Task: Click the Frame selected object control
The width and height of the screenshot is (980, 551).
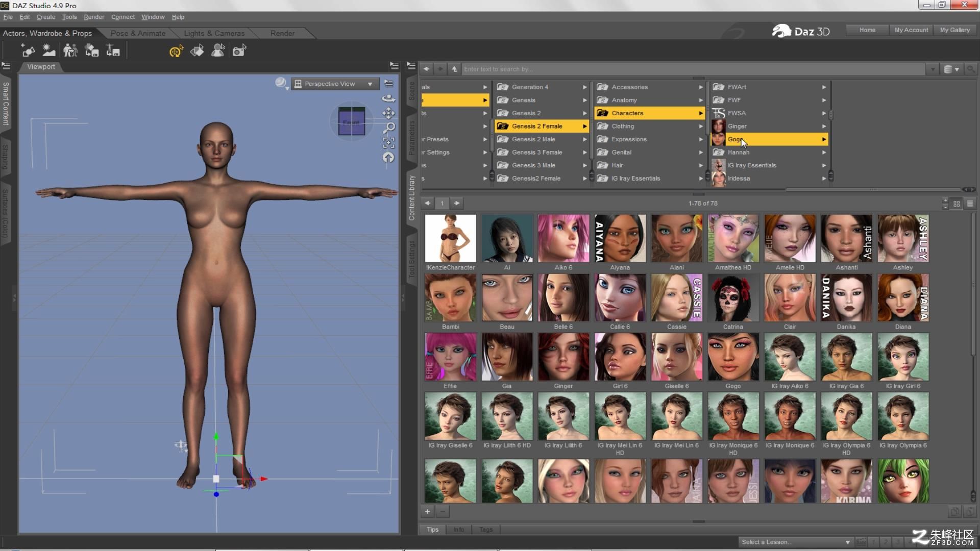Action: (x=388, y=142)
